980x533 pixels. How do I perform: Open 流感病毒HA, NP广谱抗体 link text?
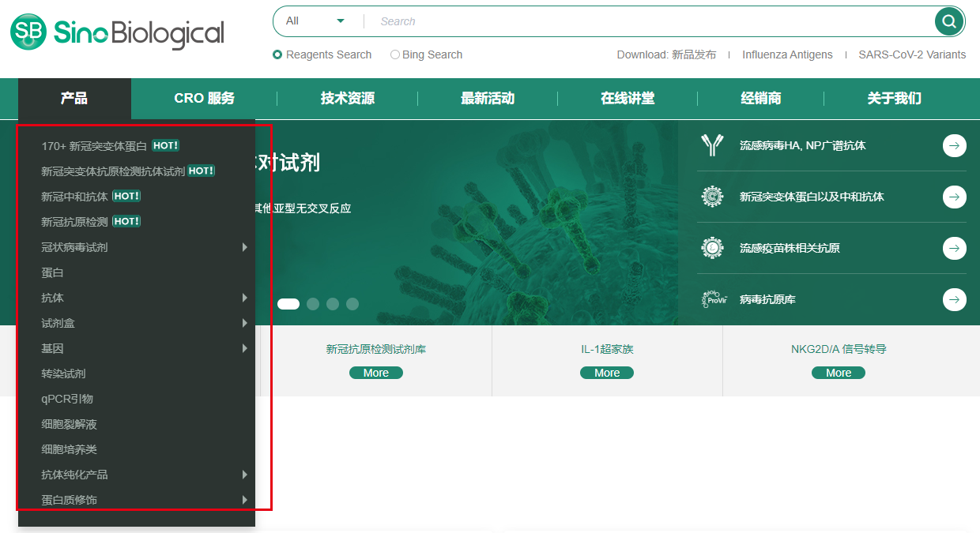tap(803, 146)
